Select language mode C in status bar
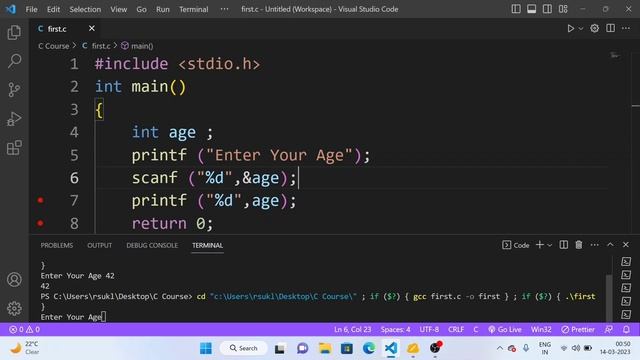The image size is (640, 360). (x=476, y=329)
